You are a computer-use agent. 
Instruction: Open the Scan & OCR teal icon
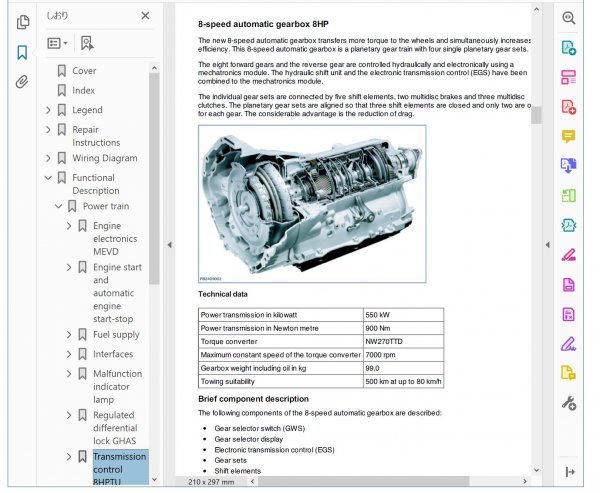click(x=568, y=225)
